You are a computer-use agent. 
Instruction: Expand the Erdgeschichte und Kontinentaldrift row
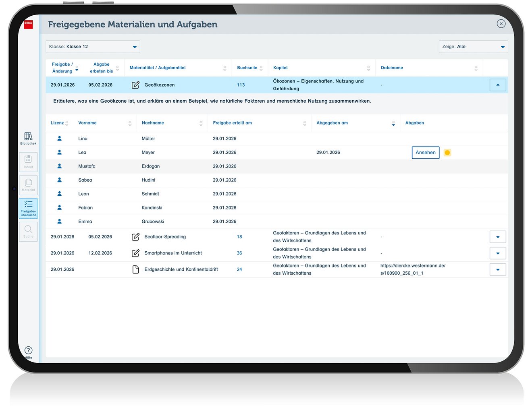[x=498, y=269]
